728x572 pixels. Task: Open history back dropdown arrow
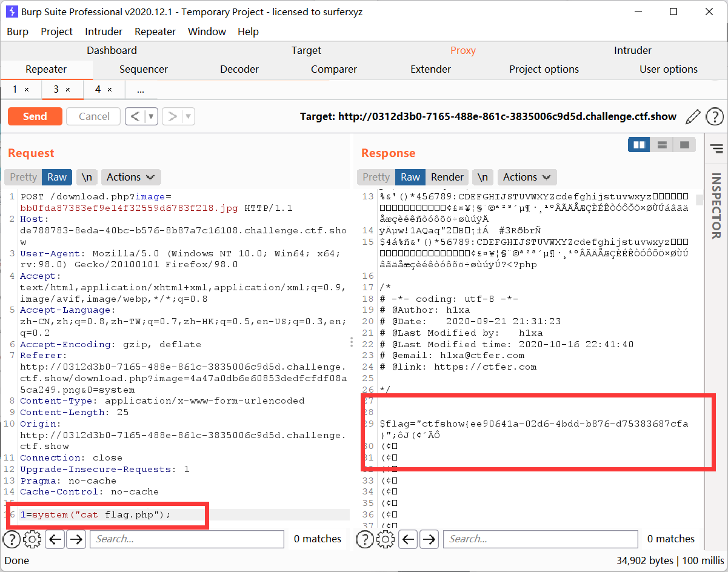[152, 116]
